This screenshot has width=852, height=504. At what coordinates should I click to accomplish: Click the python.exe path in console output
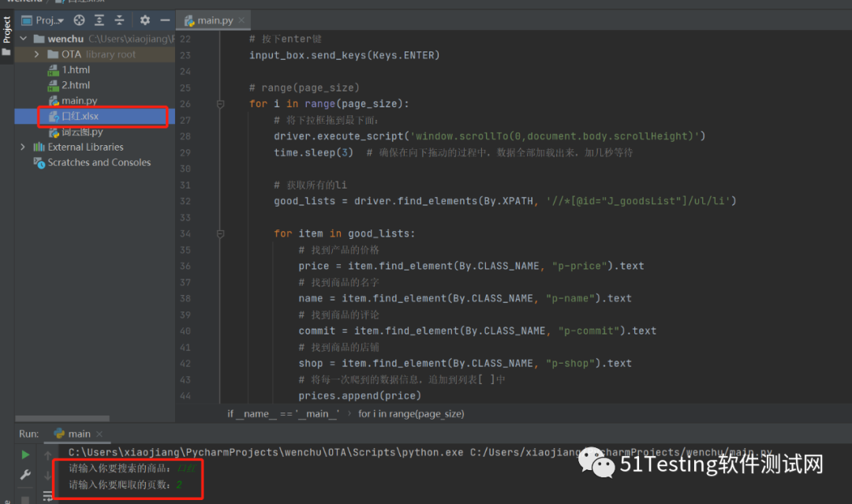click(x=266, y=453)
